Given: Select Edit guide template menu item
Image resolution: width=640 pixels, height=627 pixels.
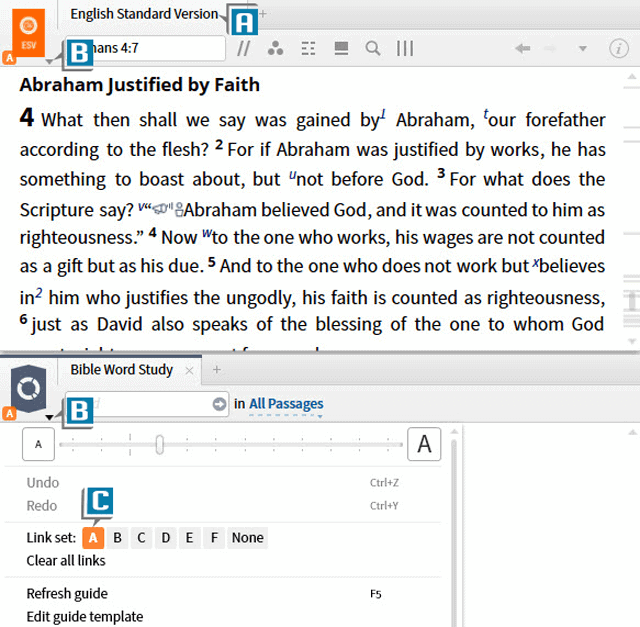Looking at the screenshot, I should click(x=84, y=616).
